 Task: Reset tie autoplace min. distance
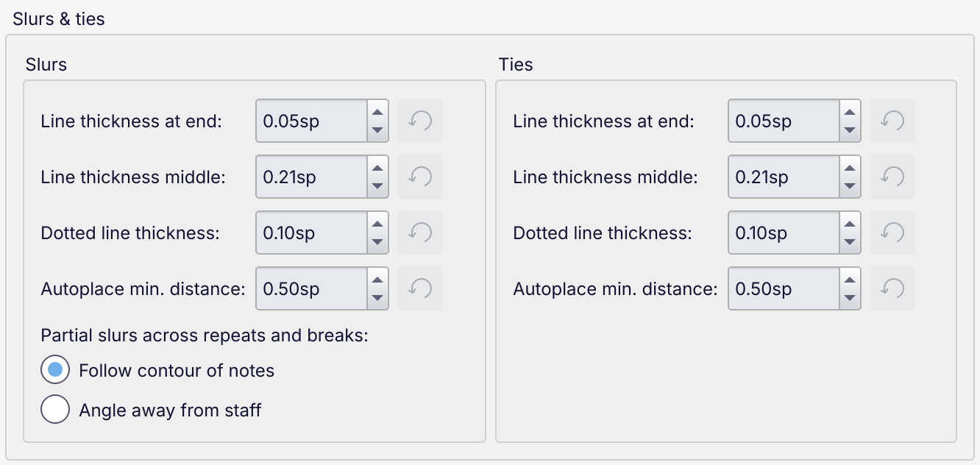click(x=892, y=288)
